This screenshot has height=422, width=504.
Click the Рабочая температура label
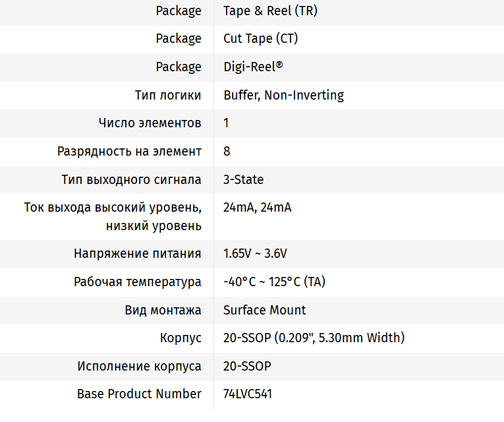click(137, 282)
